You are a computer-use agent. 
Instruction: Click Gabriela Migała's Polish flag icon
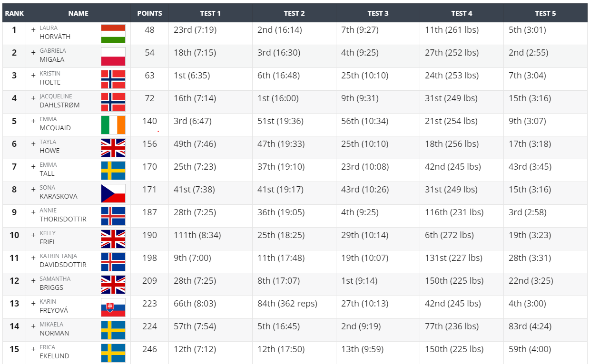[113, 57]
